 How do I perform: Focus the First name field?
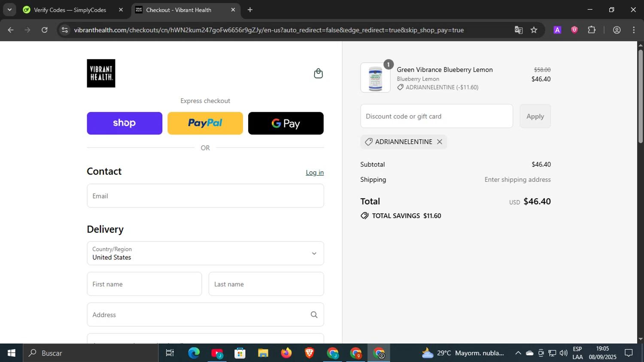tap(144, 284)
